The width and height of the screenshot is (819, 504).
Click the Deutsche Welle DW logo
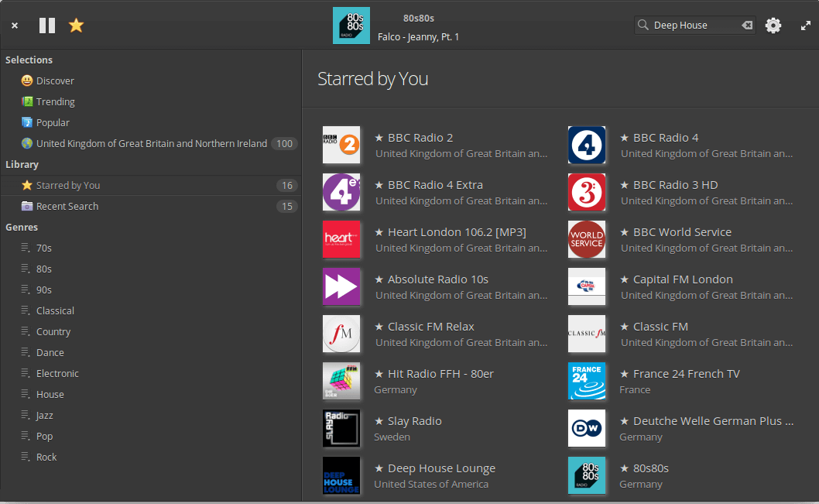[587, 428]
